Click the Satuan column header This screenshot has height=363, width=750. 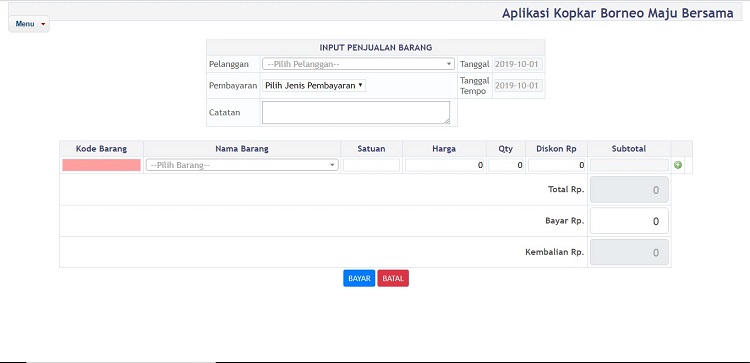pyautogui.click(x=371, y=149)
